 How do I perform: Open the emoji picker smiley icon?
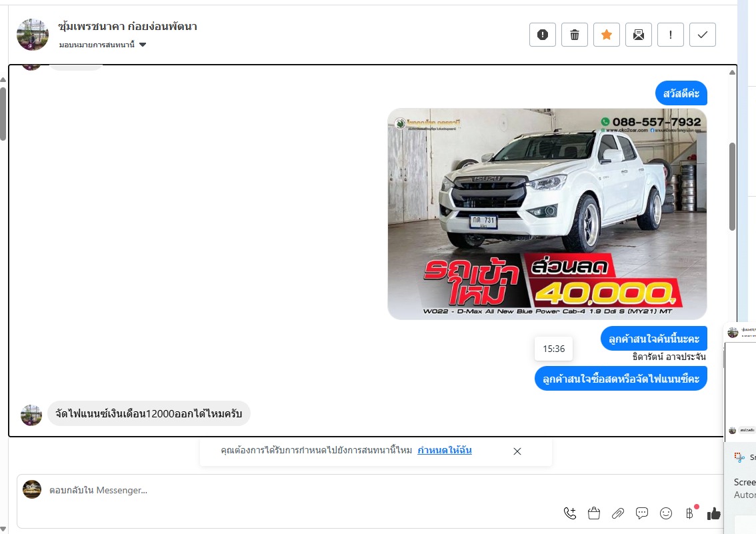click(x=665, y=513)
